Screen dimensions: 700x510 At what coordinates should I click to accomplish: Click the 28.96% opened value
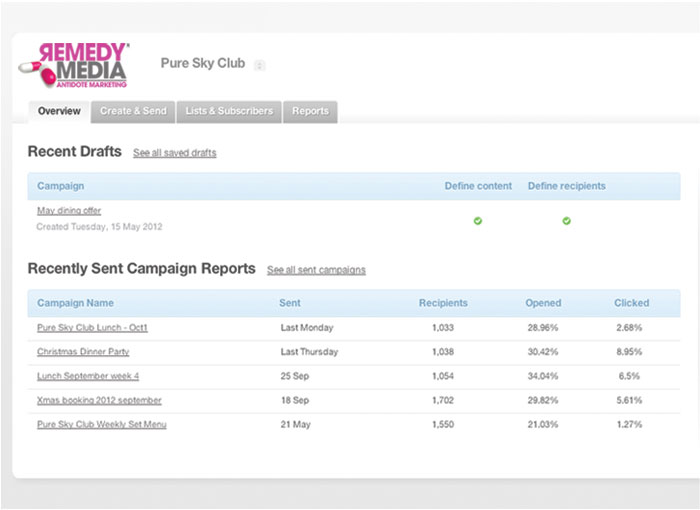[543, 328]
